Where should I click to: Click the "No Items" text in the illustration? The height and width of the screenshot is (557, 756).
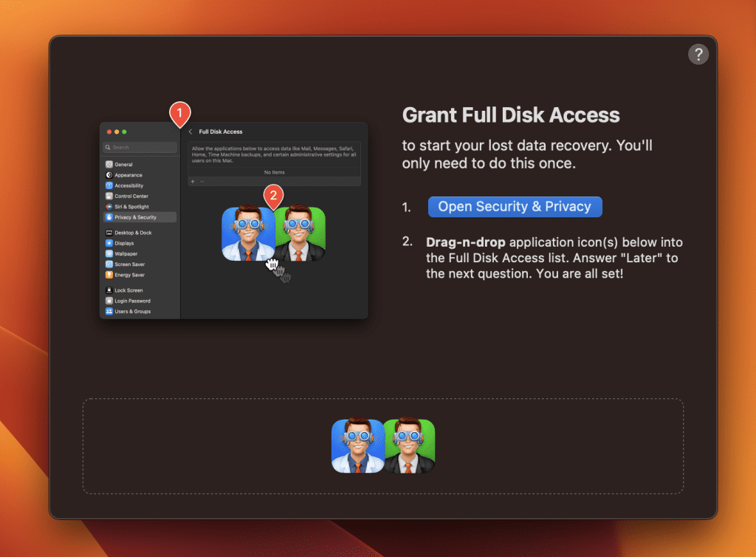(x=275, y=172)
